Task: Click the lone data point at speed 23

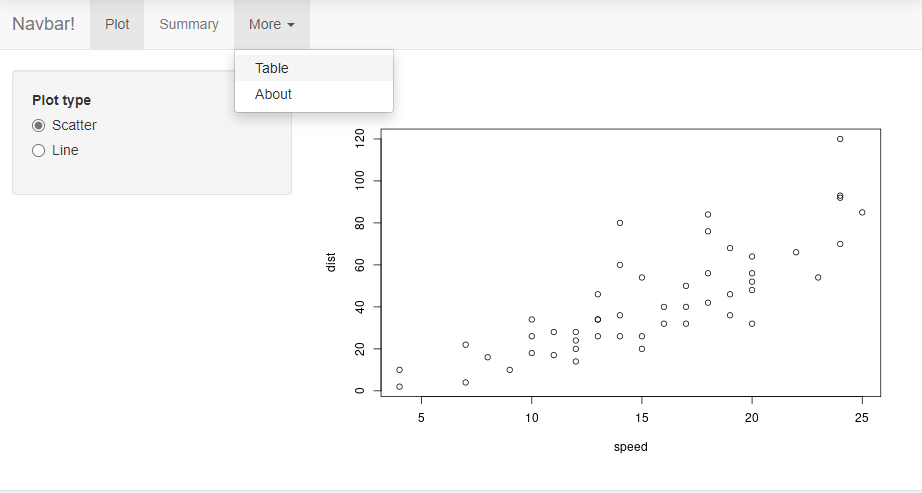Action: 818,277
